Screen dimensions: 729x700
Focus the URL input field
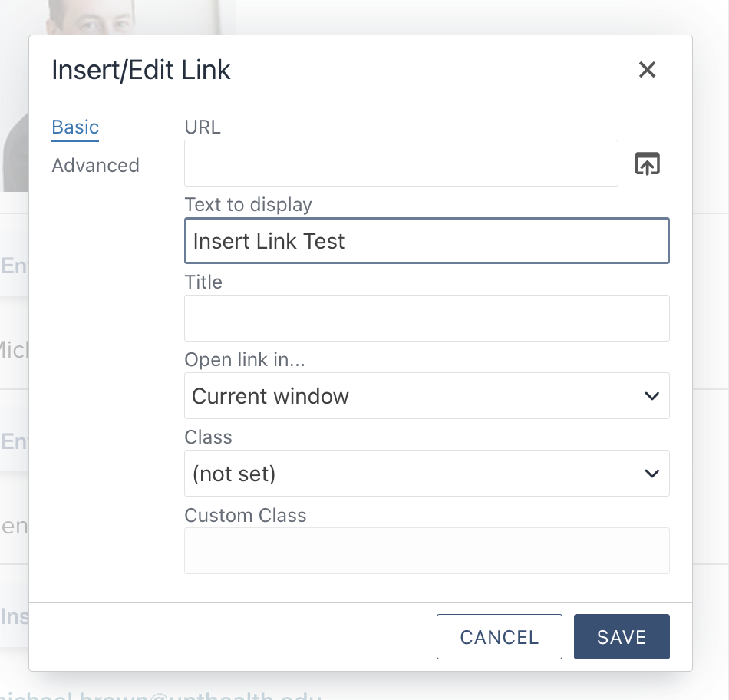(x=401, y=163)
